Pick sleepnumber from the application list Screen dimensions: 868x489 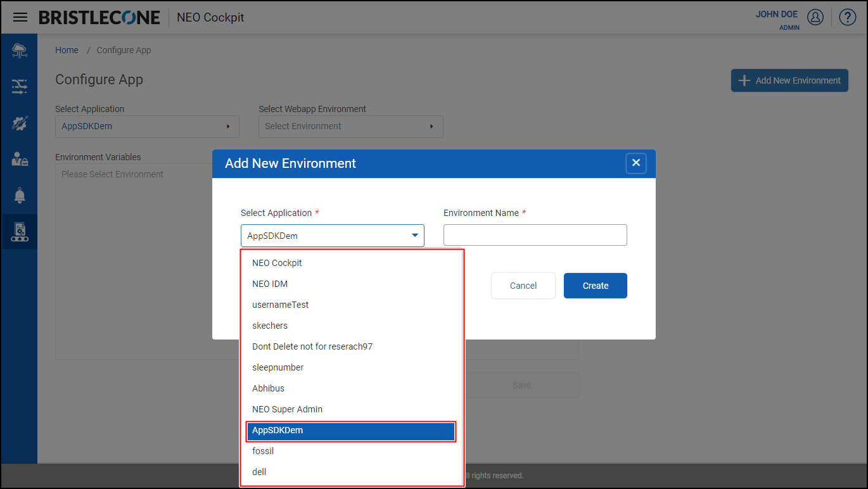(x=352, y=367)
